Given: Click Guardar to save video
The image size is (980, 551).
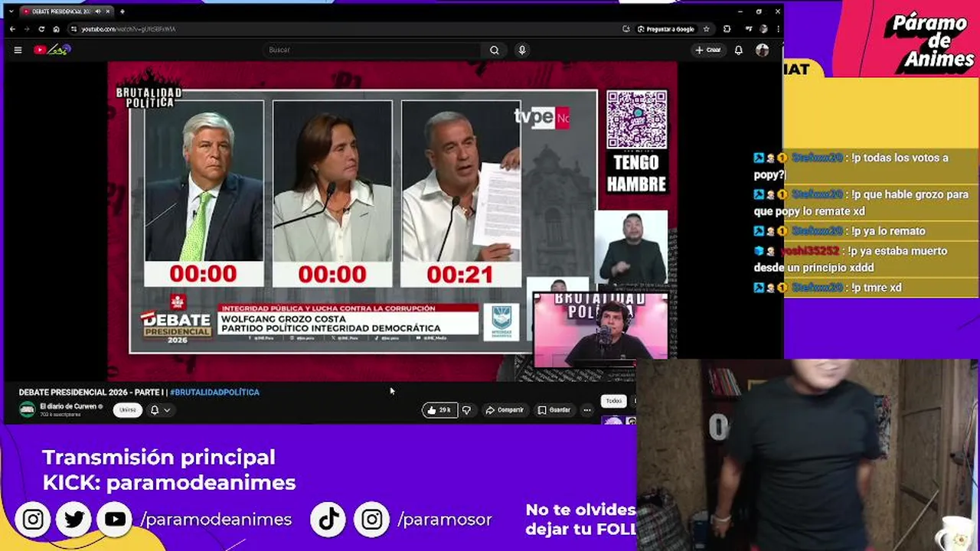Looking at the screenshot, I should pos(554,410).
